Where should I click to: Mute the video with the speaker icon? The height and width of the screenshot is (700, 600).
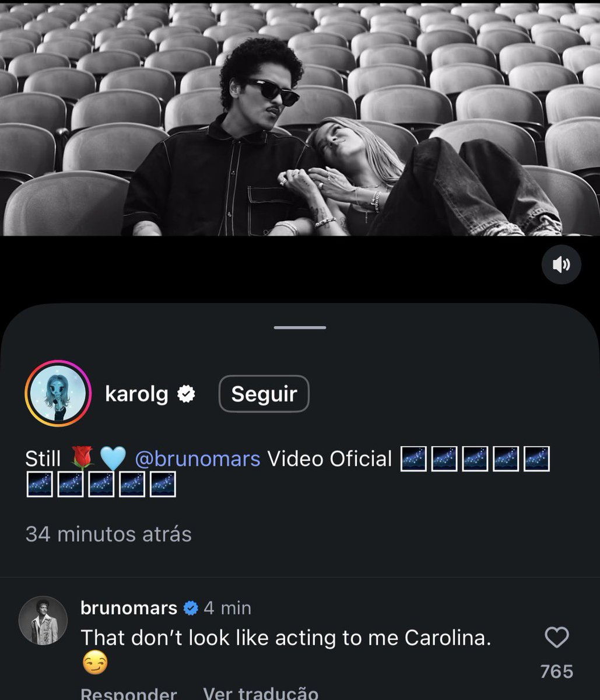pyautogui.click(x=562, y=265)
